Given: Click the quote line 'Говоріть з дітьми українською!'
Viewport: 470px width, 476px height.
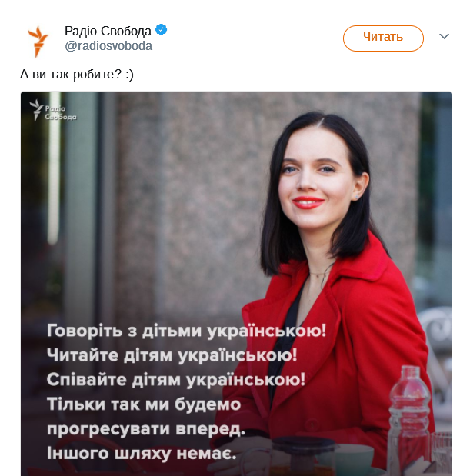Looking at the screenshot, I should pos(186,331).
